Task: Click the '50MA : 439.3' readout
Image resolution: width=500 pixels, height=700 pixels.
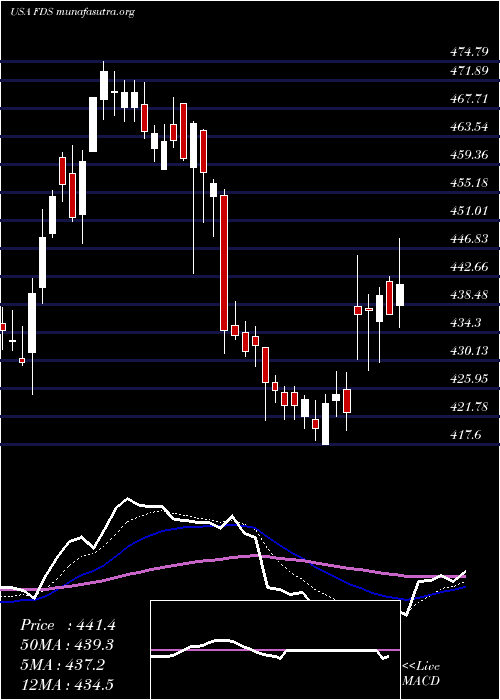Action: point(67,645)
